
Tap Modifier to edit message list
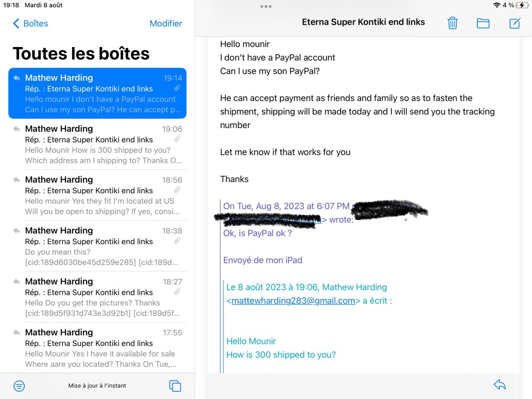pos(166,24)
